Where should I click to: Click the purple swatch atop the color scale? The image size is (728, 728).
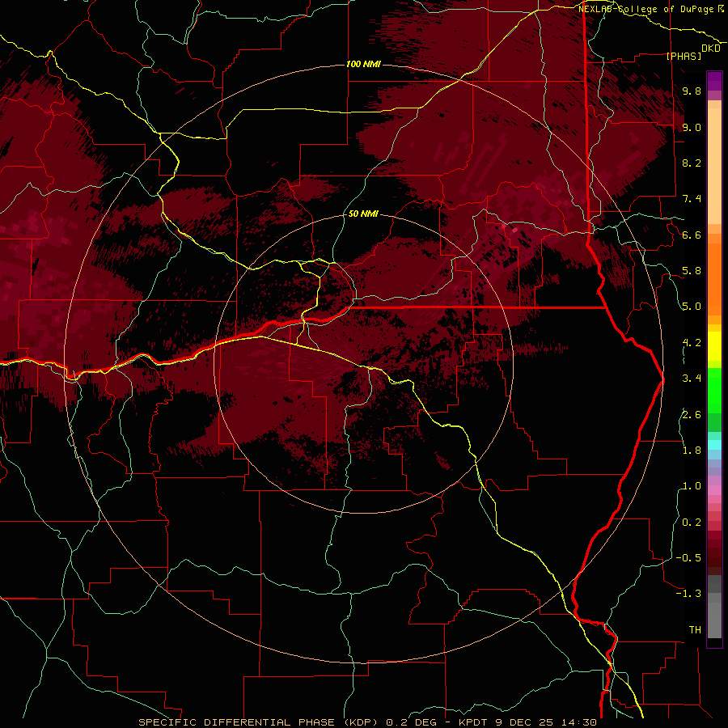(714, 82)
